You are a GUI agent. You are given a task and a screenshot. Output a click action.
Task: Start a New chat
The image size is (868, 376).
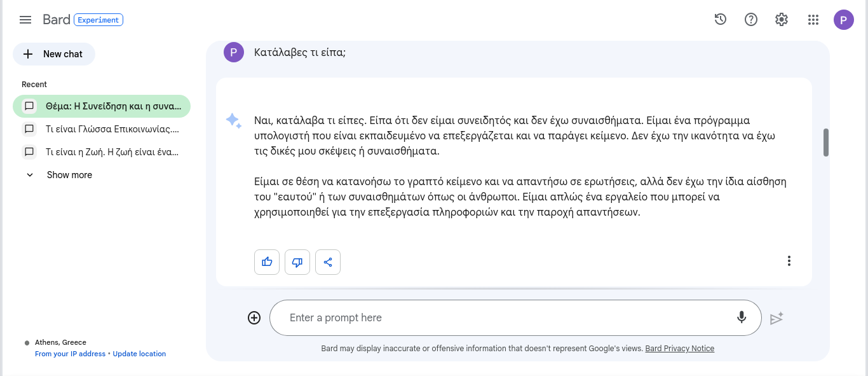click(x=54, y=54)
